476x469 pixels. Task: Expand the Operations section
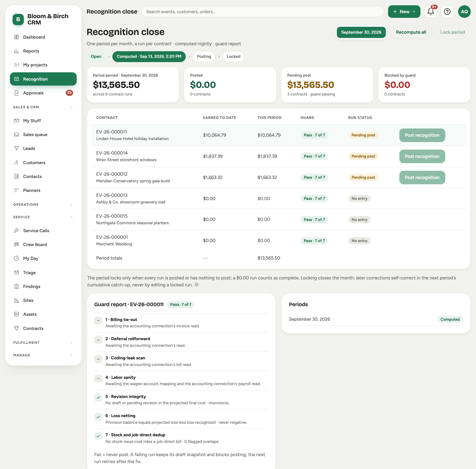[x=43, y=205]
